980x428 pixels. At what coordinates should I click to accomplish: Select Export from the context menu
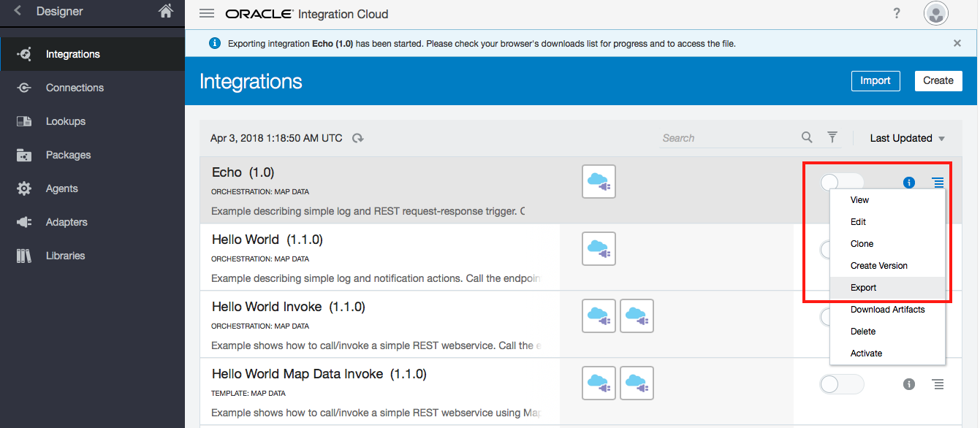(x=863, y=288)
